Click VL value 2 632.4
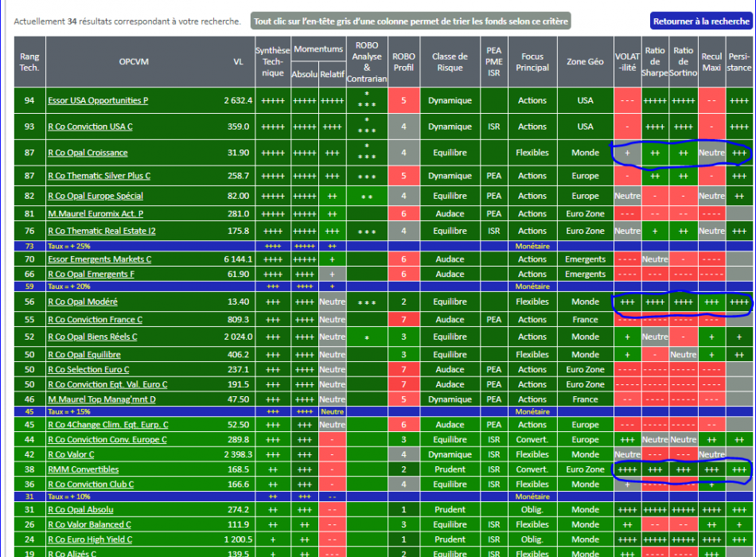Image resolution: width=756 pixels, height=557 pixels. point(238,100)
